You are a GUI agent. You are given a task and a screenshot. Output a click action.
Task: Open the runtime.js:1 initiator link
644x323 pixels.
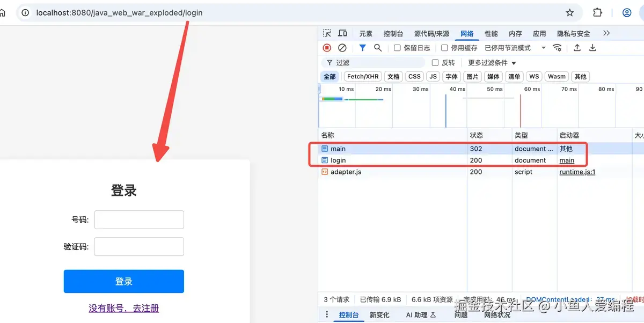(577, 172)
